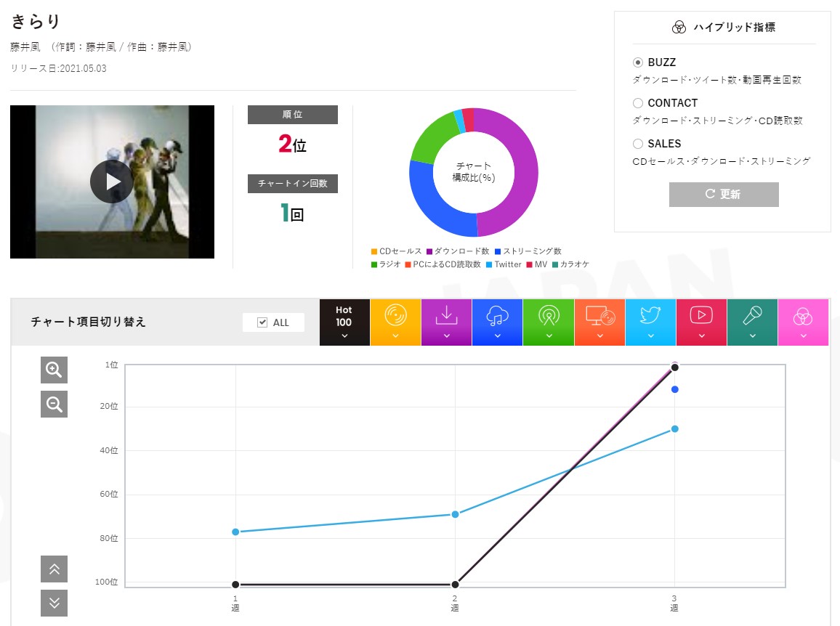Select the Twitter bird icon
Viewport: 840px width, 626px height.
(650, 315)
